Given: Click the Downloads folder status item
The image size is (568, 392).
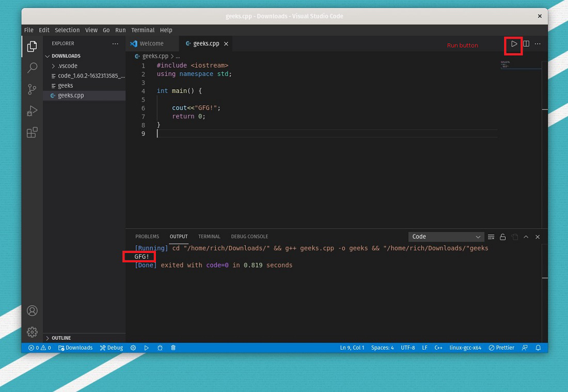Looking at the screenshot, I should (75, 348).
